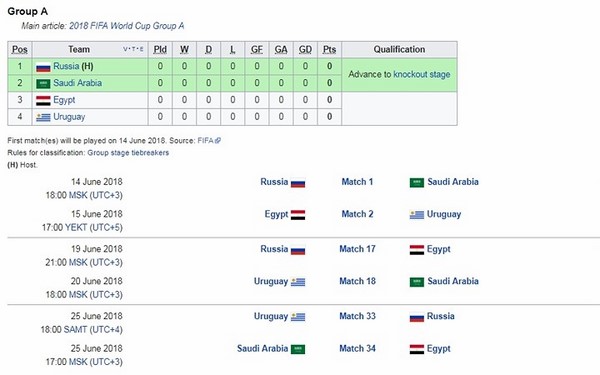Click the YEKT time zone link
Image resolution: width=600 pixels, height=375 pixels.
pyautogui.click(x=76, y=228)
